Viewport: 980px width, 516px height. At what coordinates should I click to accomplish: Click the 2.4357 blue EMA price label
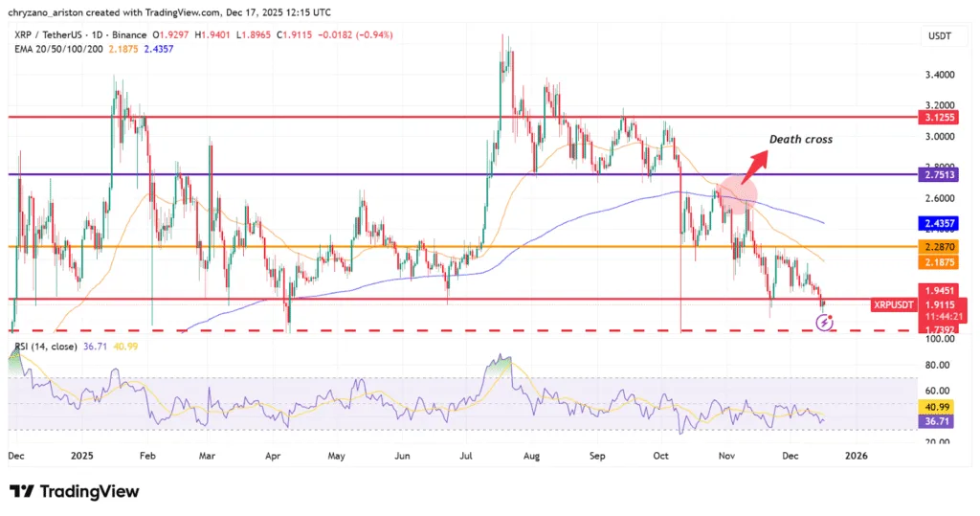click(x=938, y=223)
